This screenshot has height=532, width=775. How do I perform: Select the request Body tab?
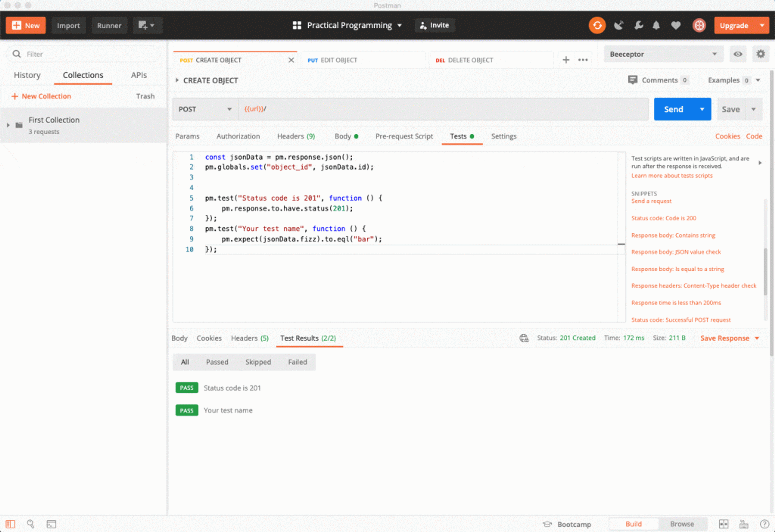tap(346, 136)
